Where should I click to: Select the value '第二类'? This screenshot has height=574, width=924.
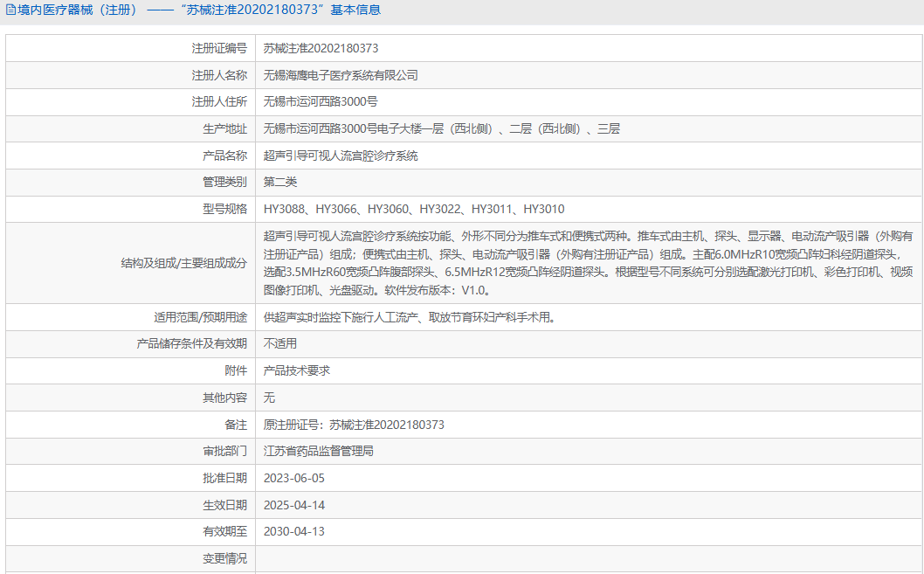280,182
